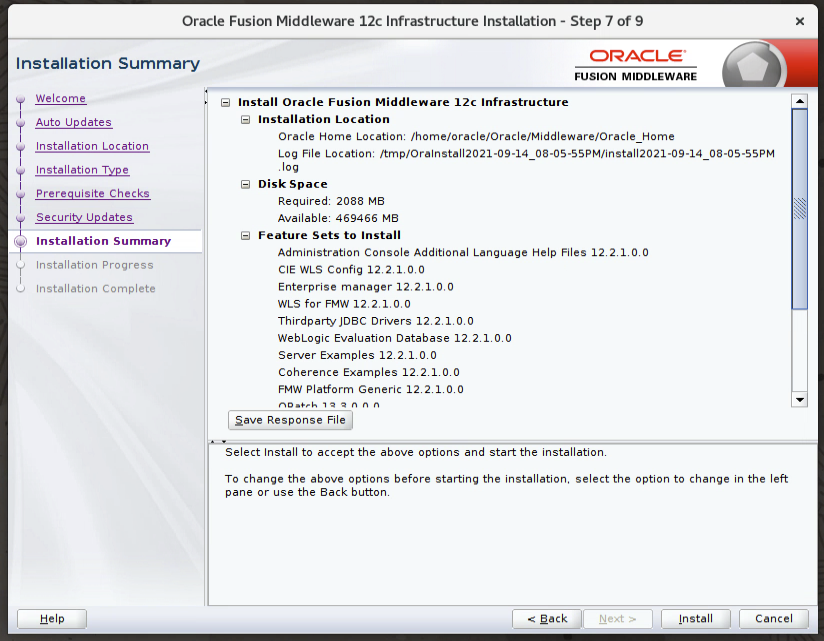This screenshot has width=824, height=641.
Task: Click the Disk Space heading in the tree
Action: coord(293,184)
